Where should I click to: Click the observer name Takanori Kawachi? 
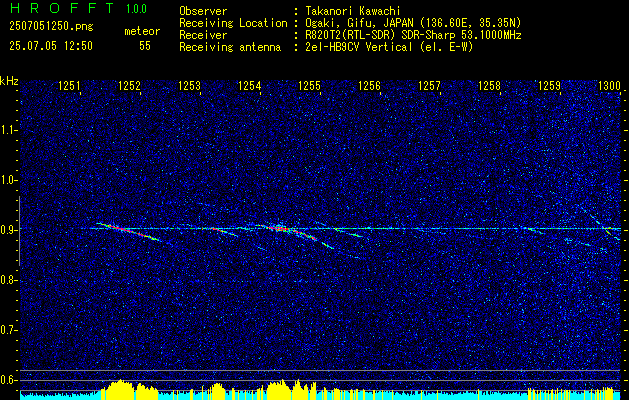(x=353, y=11)
